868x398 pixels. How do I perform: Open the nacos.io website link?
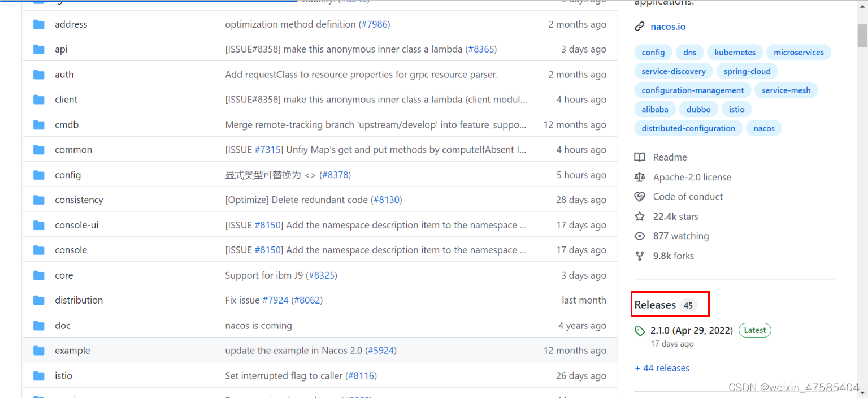(668, 26)
